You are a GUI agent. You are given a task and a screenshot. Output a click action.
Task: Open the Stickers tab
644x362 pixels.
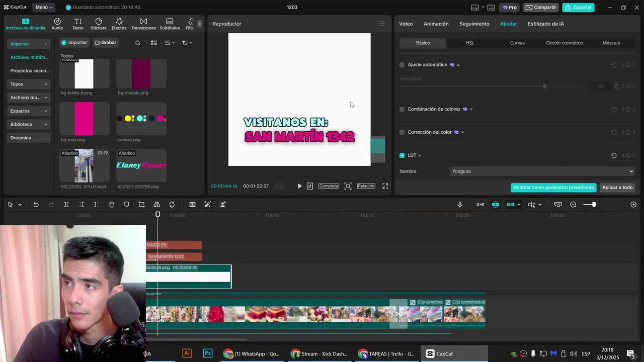tap(98, 24)
